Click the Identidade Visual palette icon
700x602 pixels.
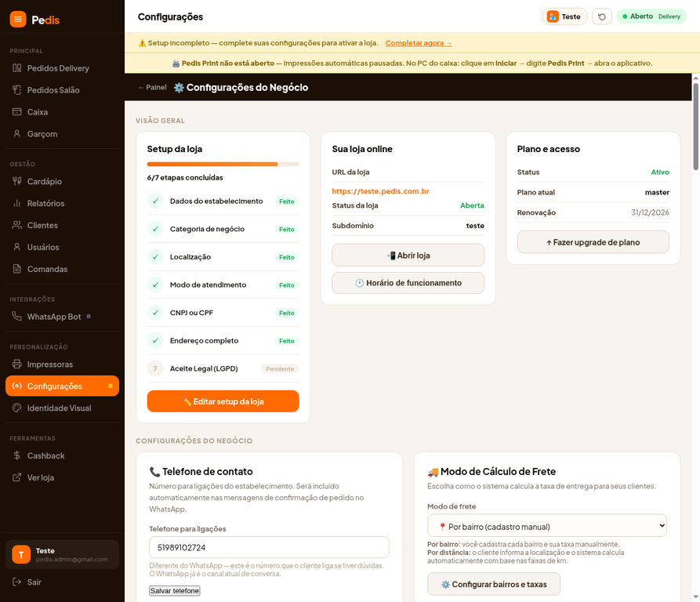[x=17, y=408]
